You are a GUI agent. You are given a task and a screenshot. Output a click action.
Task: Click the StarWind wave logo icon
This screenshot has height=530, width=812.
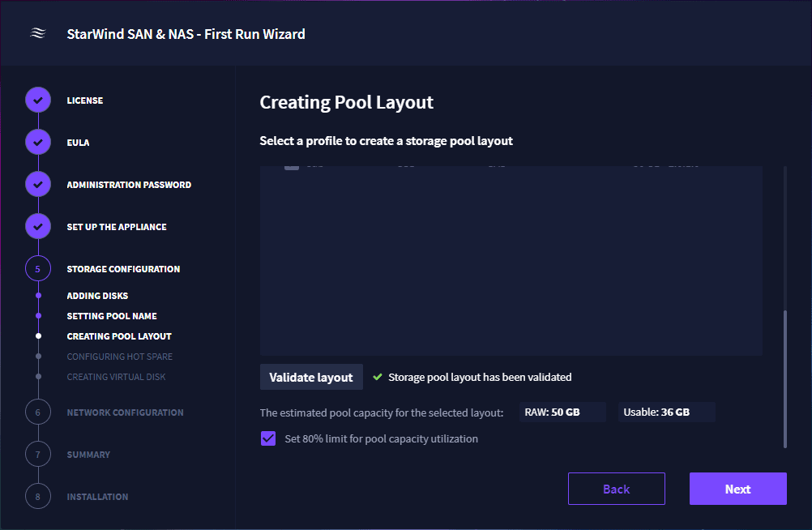coord(38,33)
